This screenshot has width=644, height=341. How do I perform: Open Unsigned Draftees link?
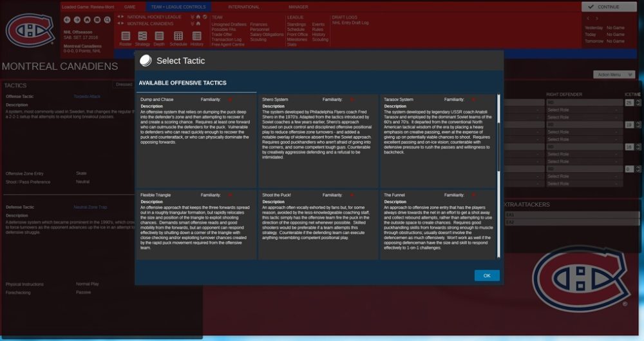click(229, 24)
